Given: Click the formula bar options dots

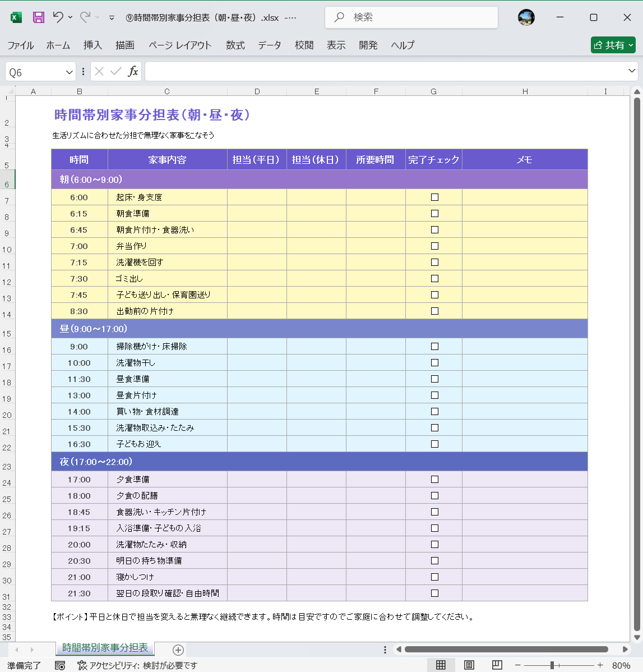Looking at the screenshot, I should pyautogui.click(x=83, y=72).
